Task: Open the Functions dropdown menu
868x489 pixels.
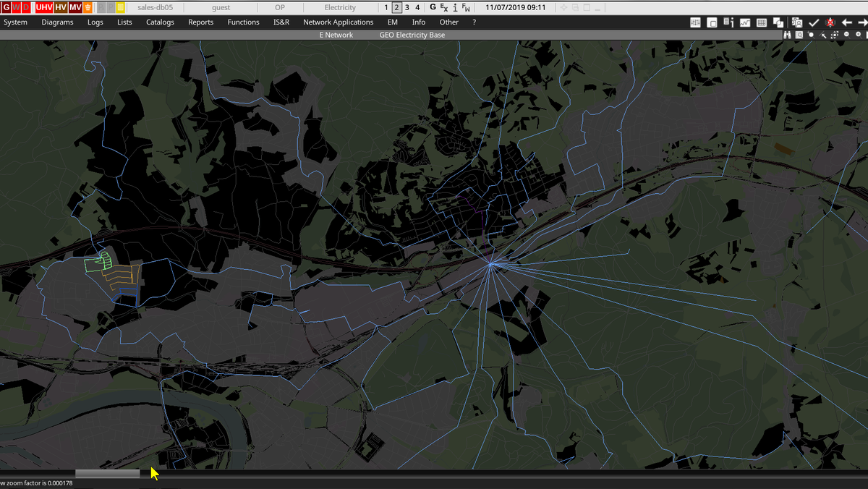Action: [x=243, y=22]
